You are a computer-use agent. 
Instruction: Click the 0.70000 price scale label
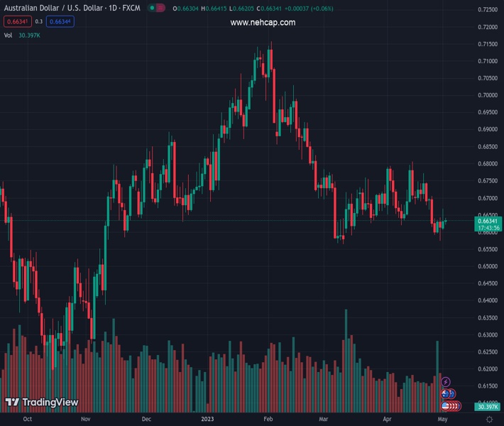[x=488, y=95]
